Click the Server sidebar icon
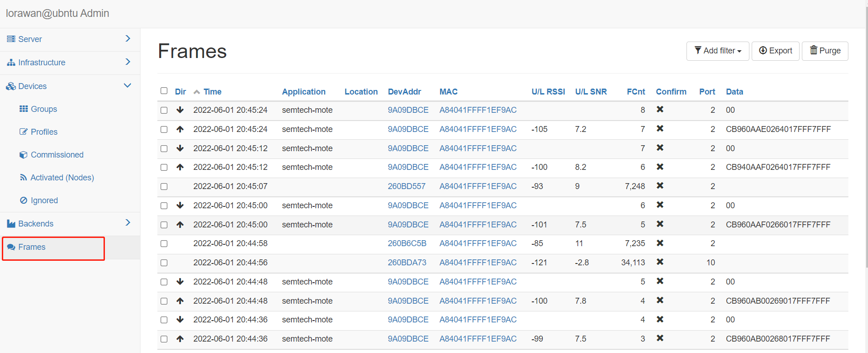 pos(11,39)
